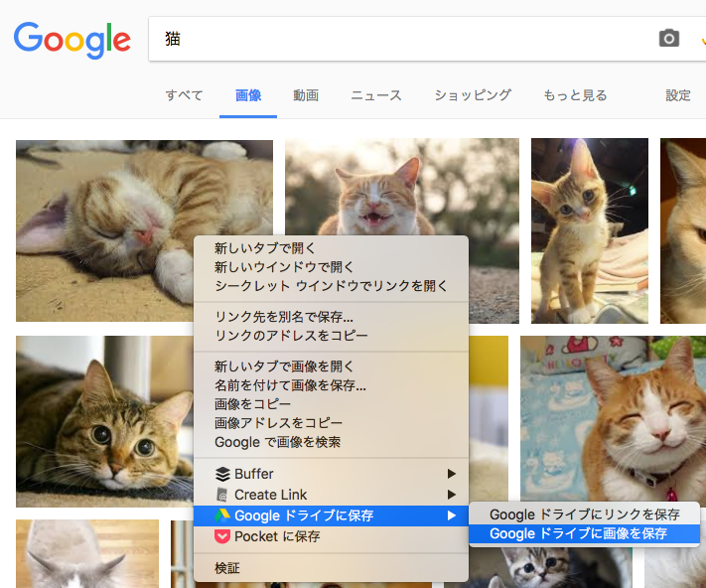Viewport: 706px width, 588px height.
Task: Click the 設定 link
Action: pos(678,95)
